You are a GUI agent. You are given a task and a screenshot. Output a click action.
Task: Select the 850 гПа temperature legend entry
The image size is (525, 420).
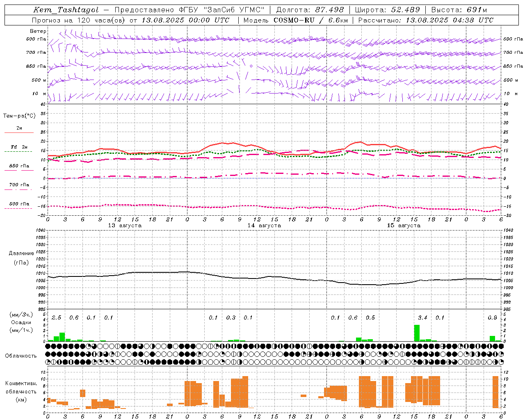pyautogui.click(x=19, y=166)
